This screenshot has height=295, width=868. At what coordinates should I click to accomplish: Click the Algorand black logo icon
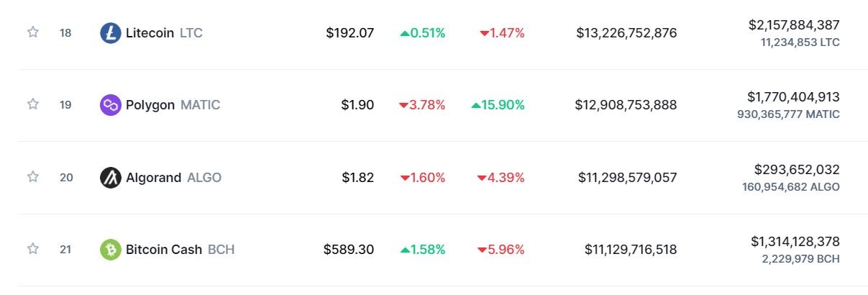[110, 178]
